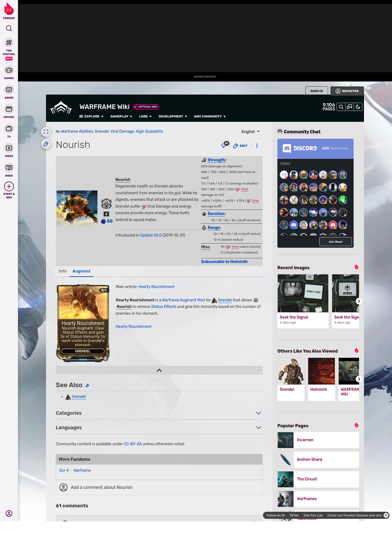Click the floating edit pencil icon
392x545 pixels.
pyautogui.click(x=46, y=144)
